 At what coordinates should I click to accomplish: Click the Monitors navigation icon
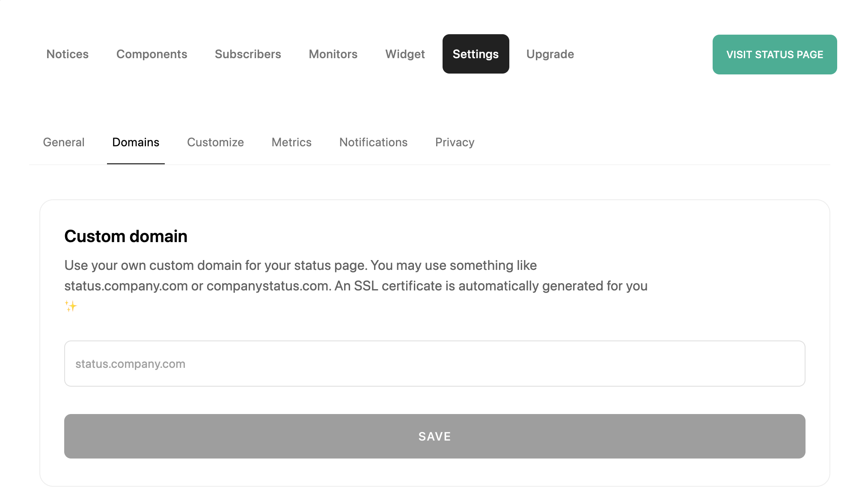(333, 54)
